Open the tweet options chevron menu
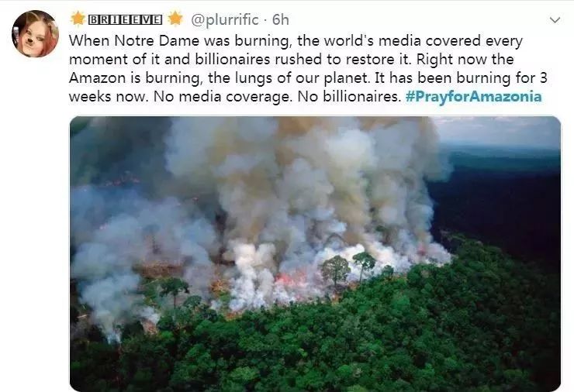 [x=555, y=20]
